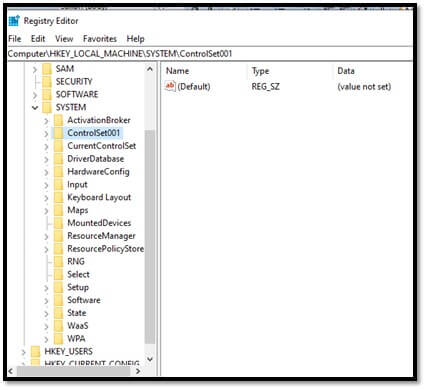Viewport: 426px width, 390px height.
Task: Click the tree scrollbar up arrow
Action: point(150,69)
